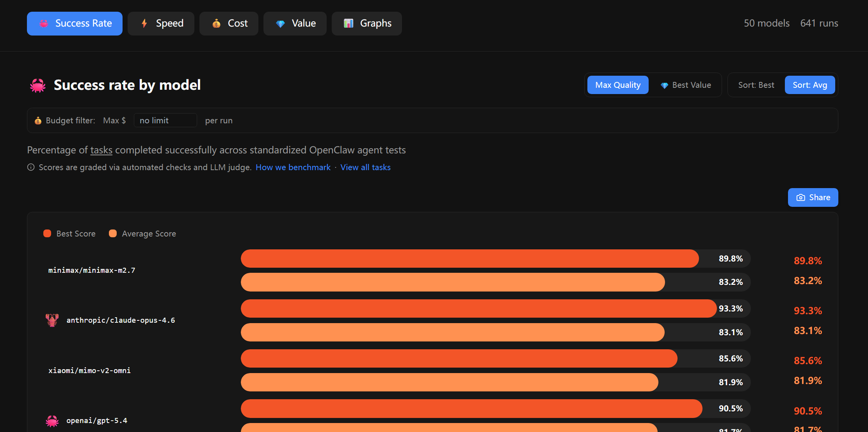Viewport: 868px width, 432px height.
Task: Click the lobster icon next to claude-opus-4.6
Action: coord(52,320)
